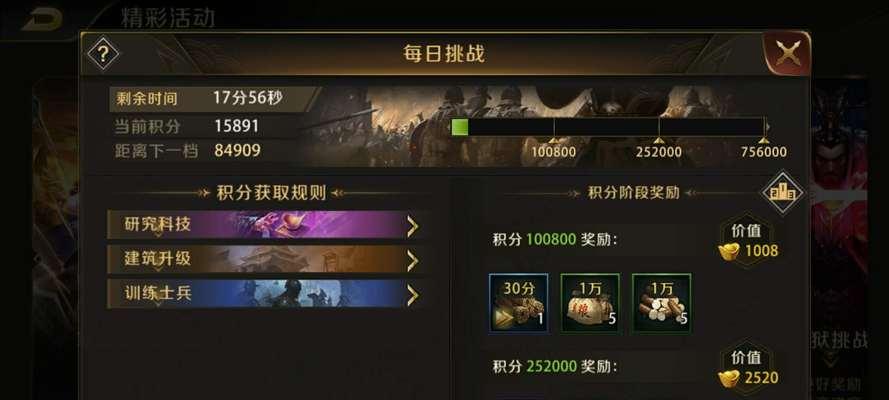Expand the 训练士兵 rule arrow
The image size is (889, 400).
pyautogui.click(x=412, y=295)
